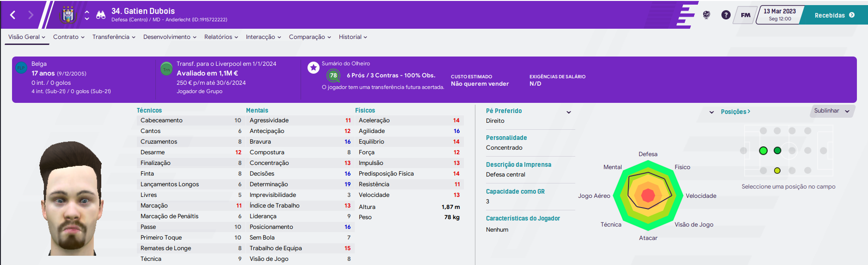868x265 pixels.
Task: Open the FM menu button
Action: click(x=745, y=15)
